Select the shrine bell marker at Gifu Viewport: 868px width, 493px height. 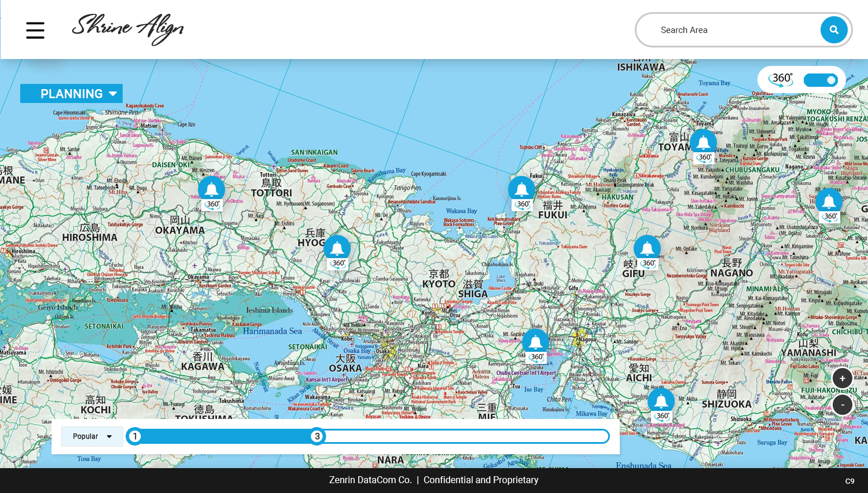point(647,248)
